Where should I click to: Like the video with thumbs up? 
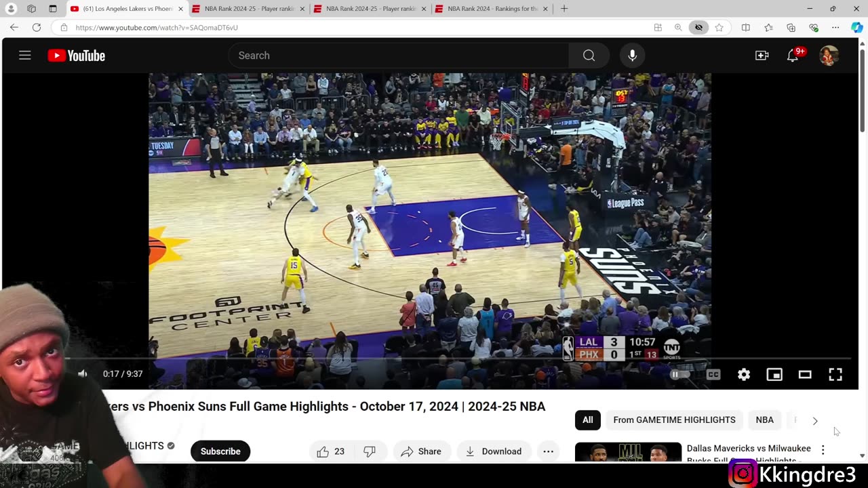(x=331, y=451)
